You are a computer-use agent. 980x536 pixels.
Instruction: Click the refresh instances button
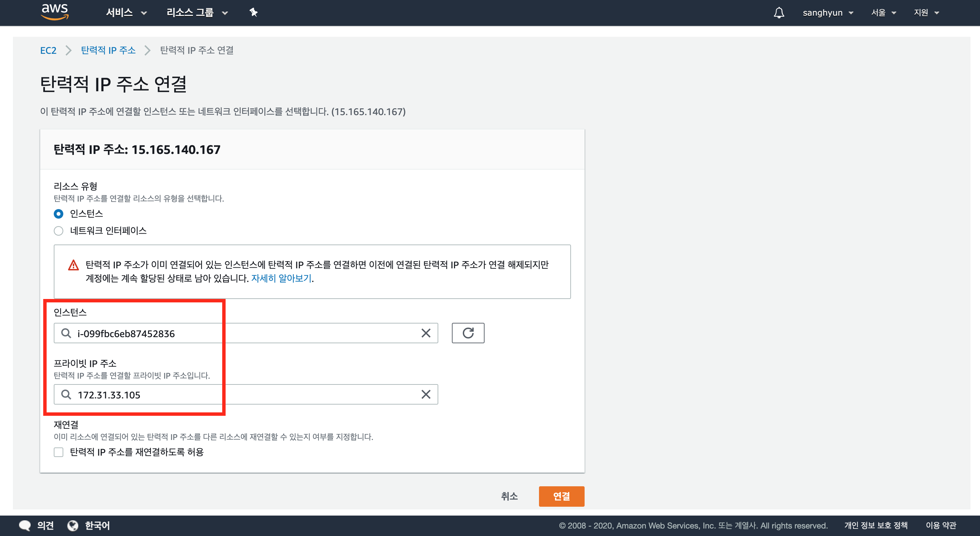tap(468, 333)
